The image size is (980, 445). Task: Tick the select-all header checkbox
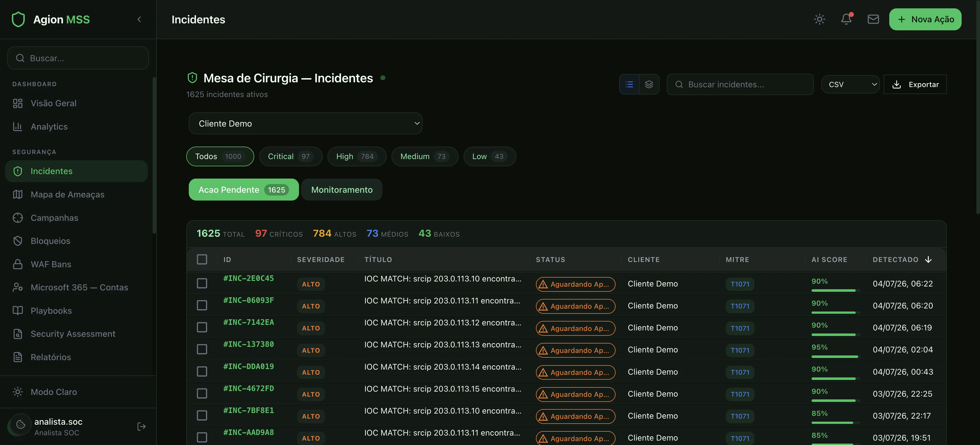coord(202,259)
